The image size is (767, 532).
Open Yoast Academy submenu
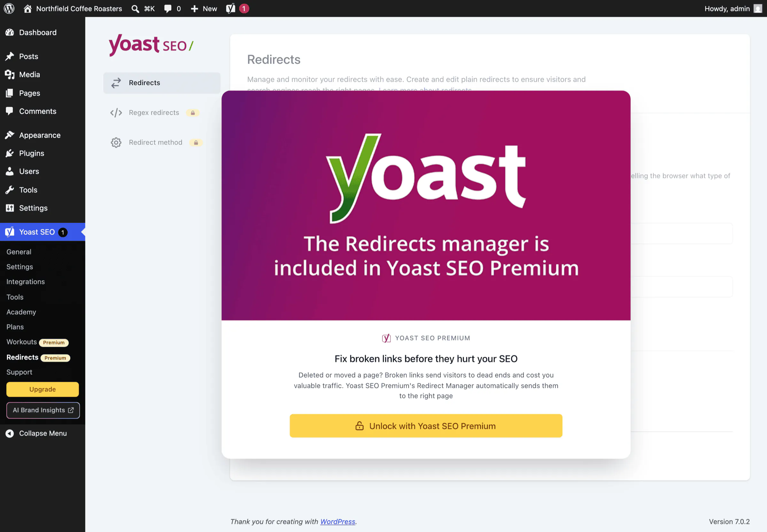21,312
